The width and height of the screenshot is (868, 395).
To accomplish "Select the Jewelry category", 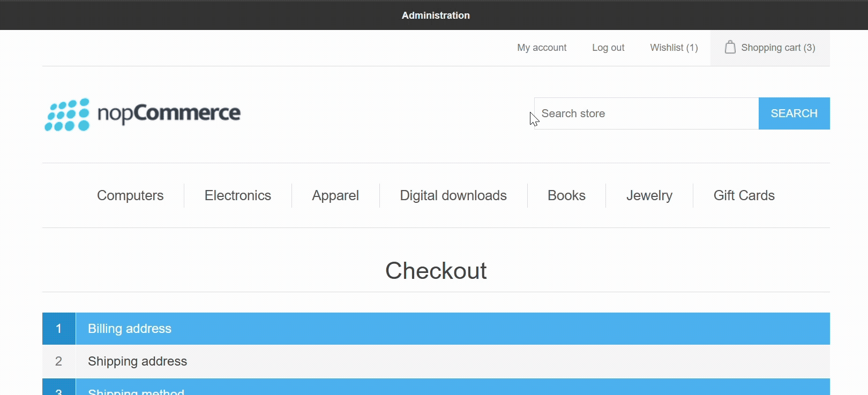I will pyautogui.click(x=649, y=195).
